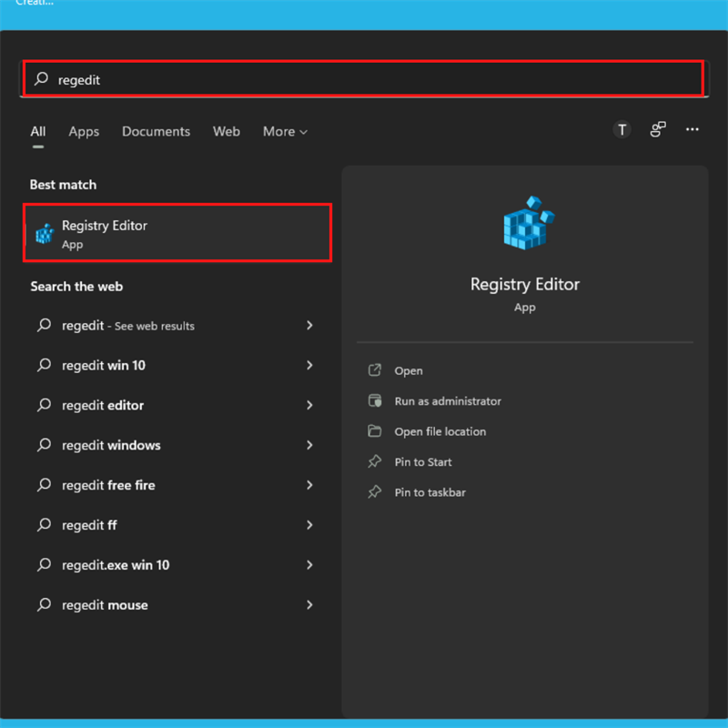Switch to the Apps tab

84,132
